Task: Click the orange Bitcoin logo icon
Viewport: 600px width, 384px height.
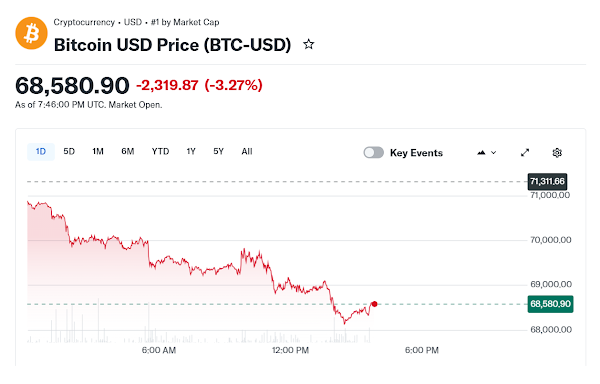Action: [x=31, y=33]
